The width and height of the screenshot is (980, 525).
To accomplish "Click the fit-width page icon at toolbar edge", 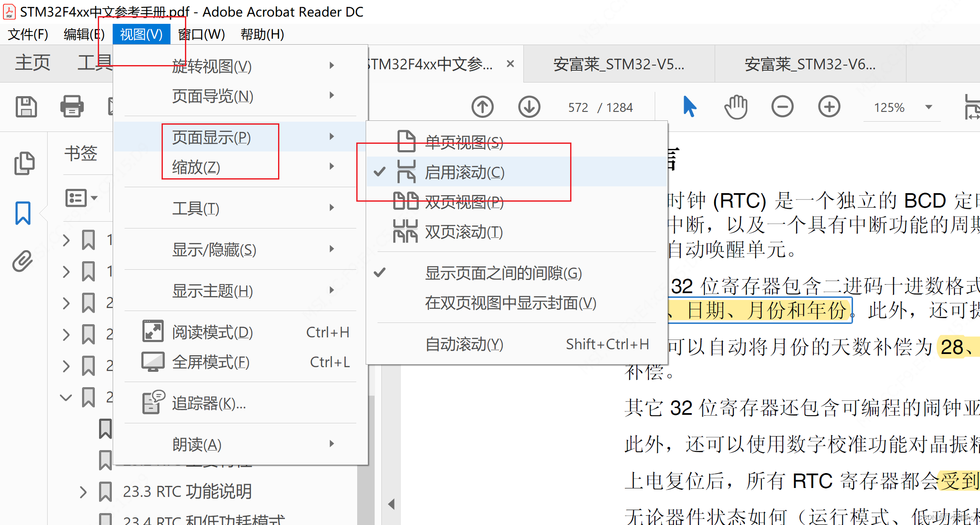I will [x=972, y=107].
